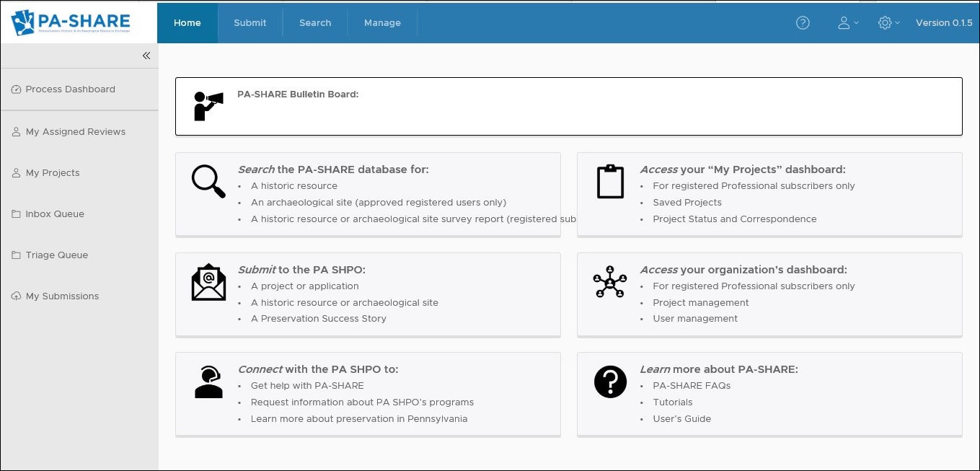Click 'For registered Professional subscribers only' under organization's dashboard
980x471 pixels.
(754, 286)
